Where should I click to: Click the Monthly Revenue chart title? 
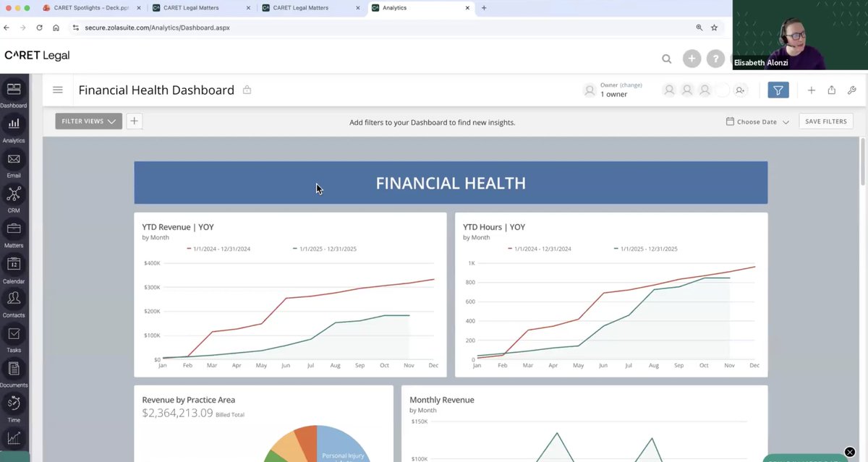[x=442, y=400]
